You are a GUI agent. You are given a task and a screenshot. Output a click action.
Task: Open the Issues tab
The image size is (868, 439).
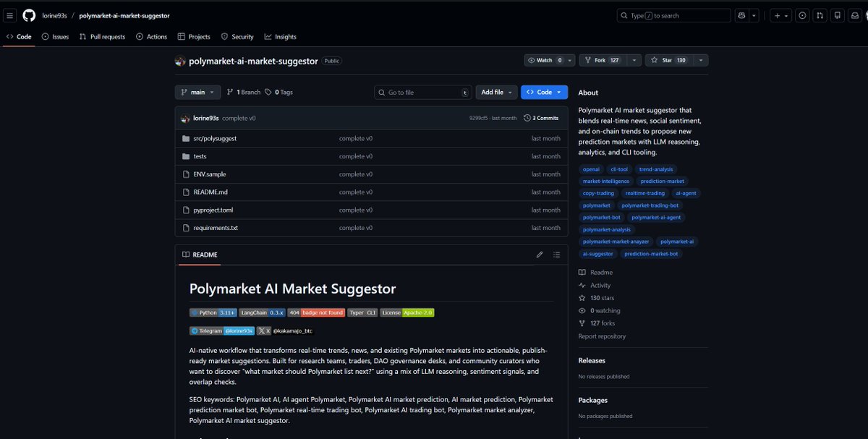pos(55,37)
